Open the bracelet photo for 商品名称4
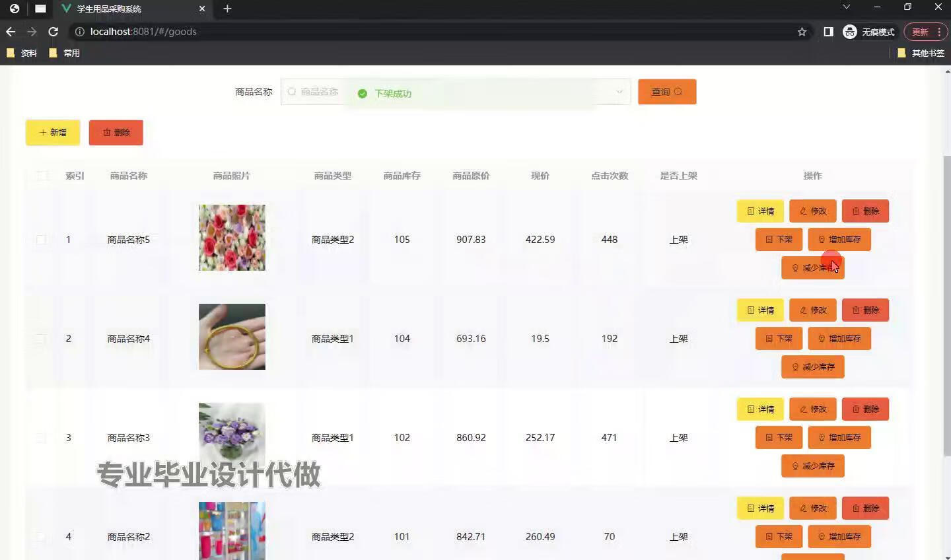 coord(232,337)
